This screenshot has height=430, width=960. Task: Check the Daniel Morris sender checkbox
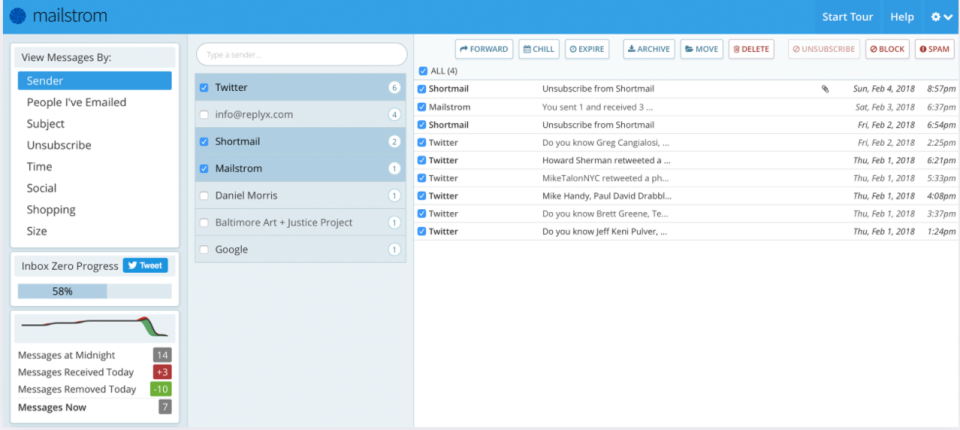204,195
